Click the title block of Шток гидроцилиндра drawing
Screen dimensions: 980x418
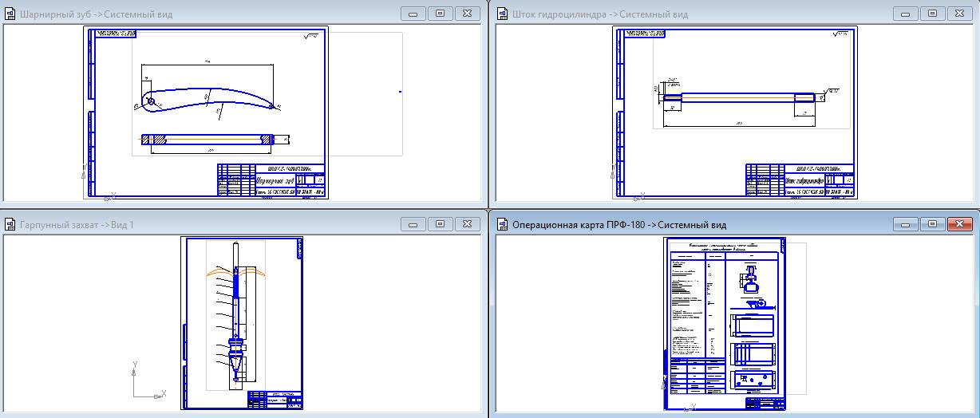tap(800, 179)
